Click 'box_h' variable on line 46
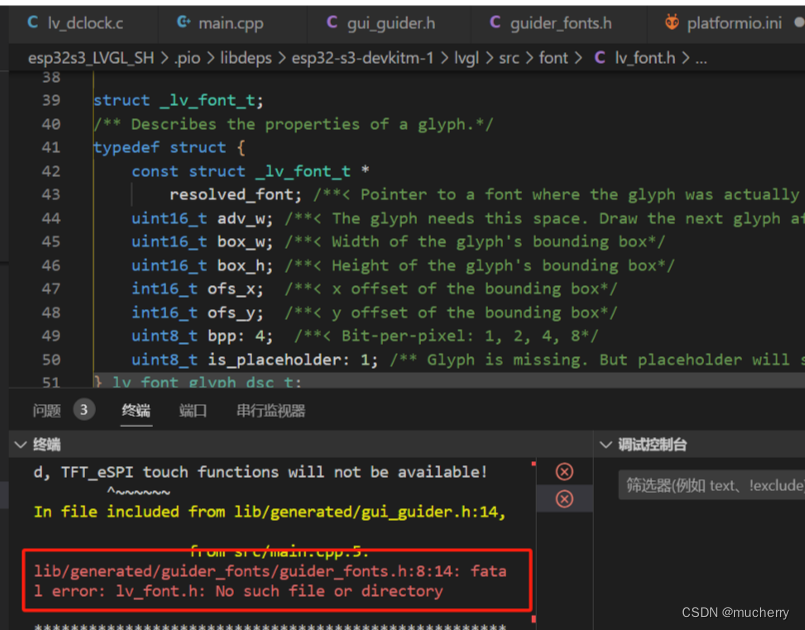This screenshot has height=630, width=805. point(241,265)
